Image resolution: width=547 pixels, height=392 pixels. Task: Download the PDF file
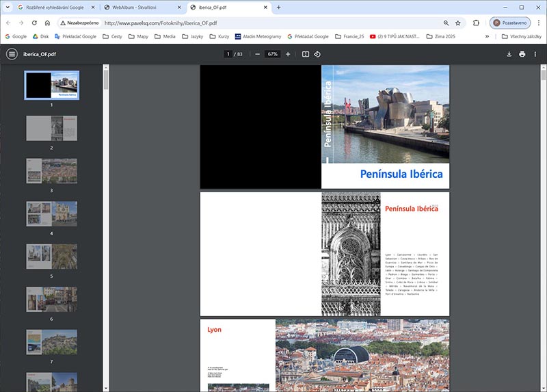click(x=509, y=54)
